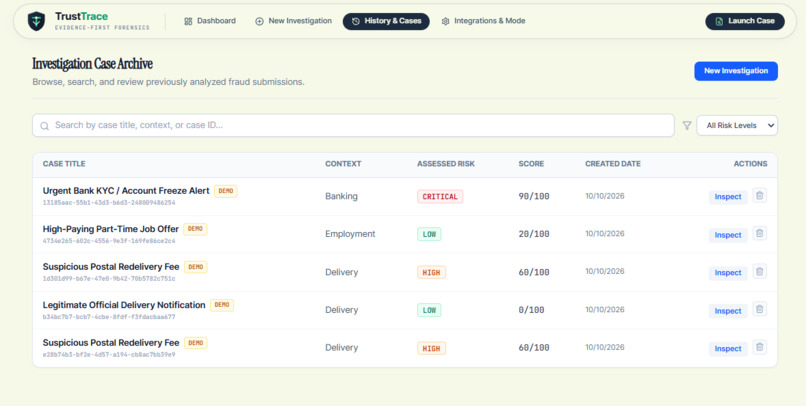Go to New Investigation nav tab
This screenshot has height=406, width=806.
[294, 21]
